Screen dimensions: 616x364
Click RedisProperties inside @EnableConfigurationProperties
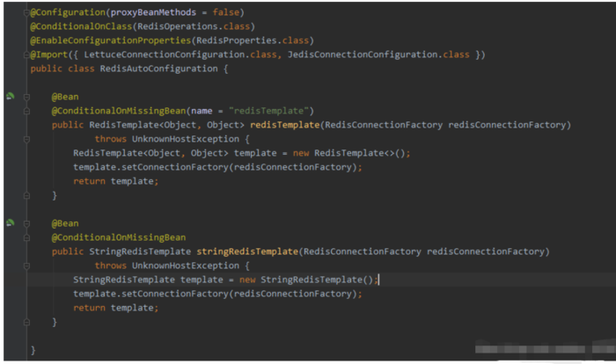[237, 40]
